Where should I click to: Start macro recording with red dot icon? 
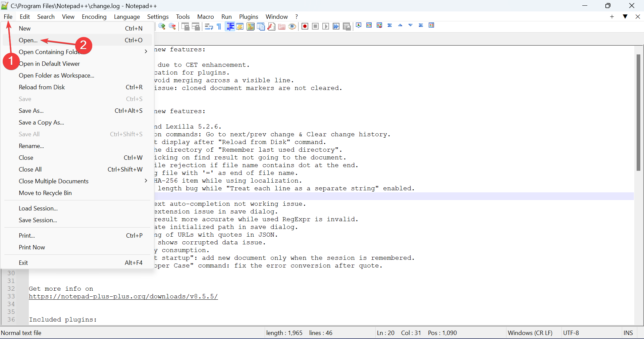(x=305, y=27)
